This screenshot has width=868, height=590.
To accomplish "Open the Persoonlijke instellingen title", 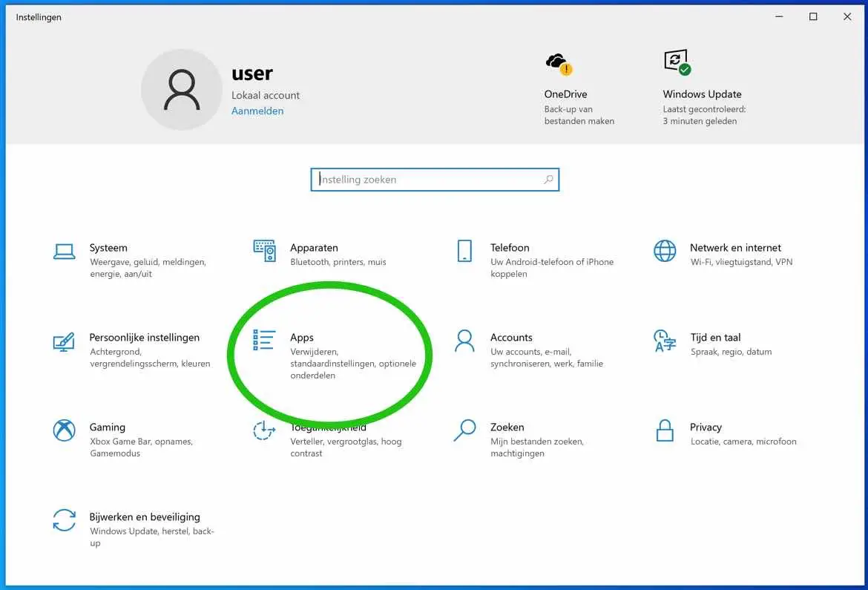I will click(x=145, y=338).
